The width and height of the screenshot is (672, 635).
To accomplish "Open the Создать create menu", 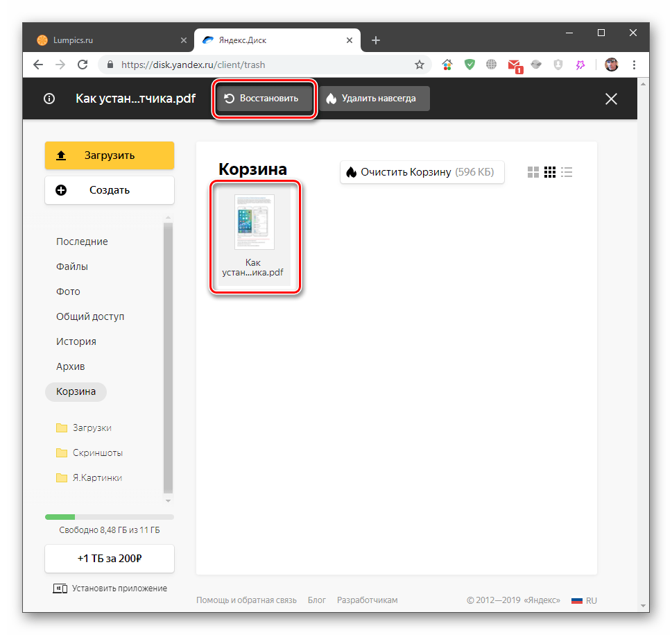I will pos(110,190).
